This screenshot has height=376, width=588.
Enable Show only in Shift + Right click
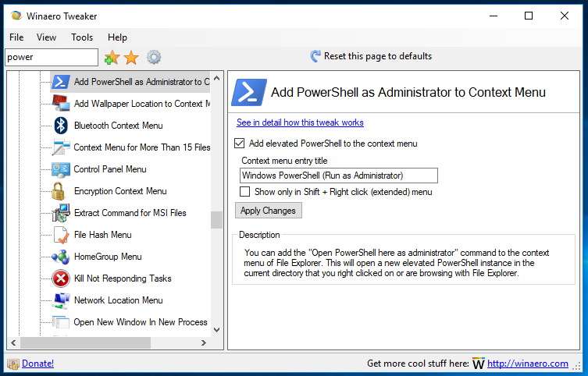[x=245, y=192]
